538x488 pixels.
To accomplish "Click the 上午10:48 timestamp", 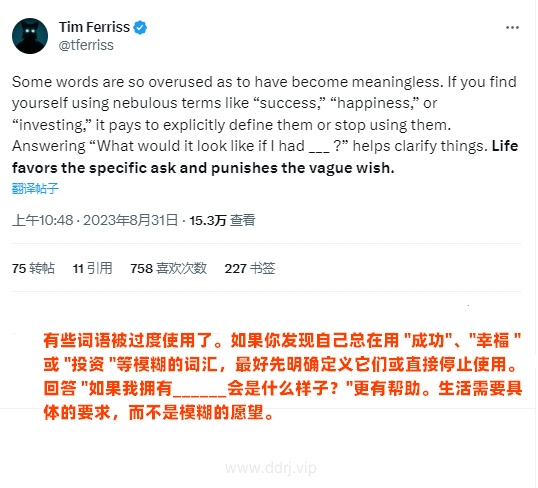I will (43, 220).
